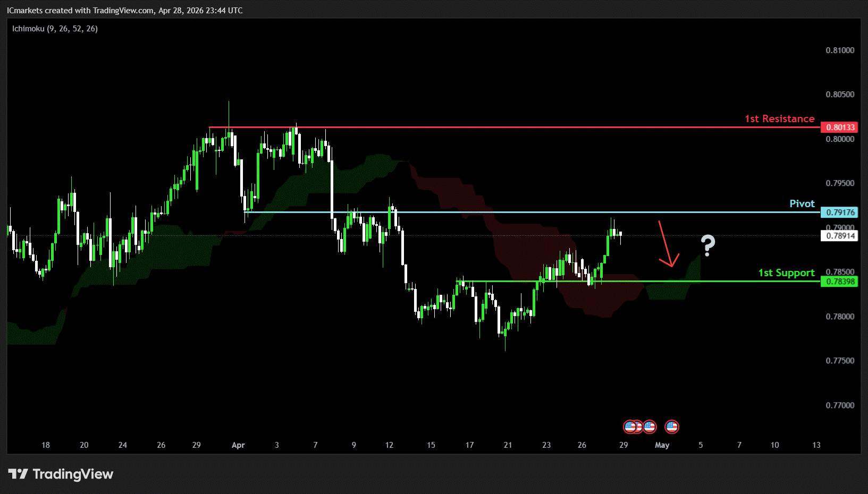
Task: Click the date 21 on the time axis
Action: point(508,445)
